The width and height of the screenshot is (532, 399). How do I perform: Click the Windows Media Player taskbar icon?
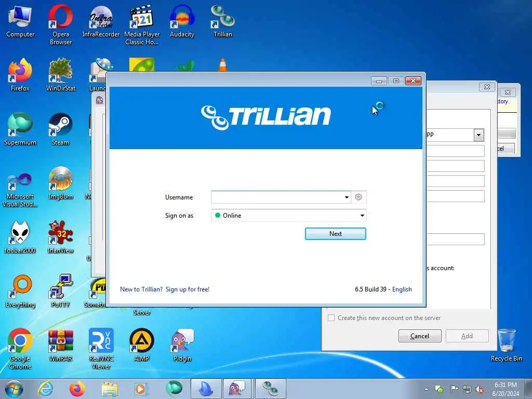[140, 389]
